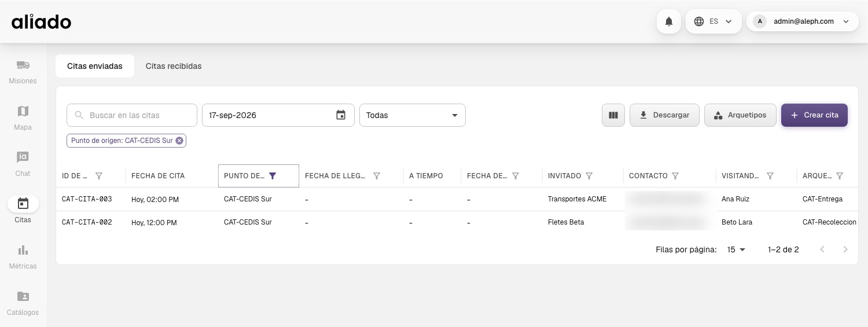Open the admin@aleph.com account menu
868x327 pixels.
[x=802, y=21]
